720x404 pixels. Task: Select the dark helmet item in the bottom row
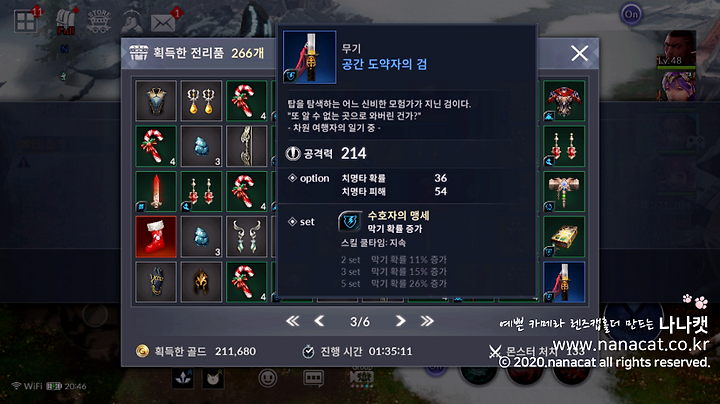201,282
